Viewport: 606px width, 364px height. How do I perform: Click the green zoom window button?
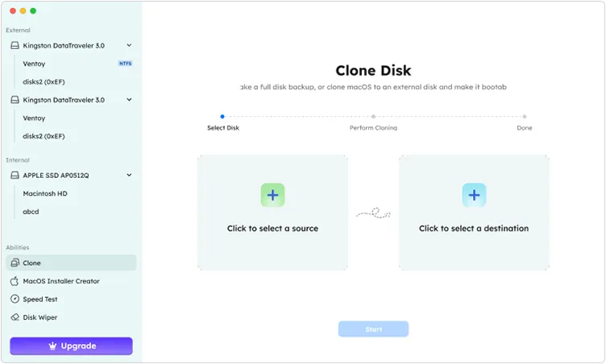pos(33,10)
